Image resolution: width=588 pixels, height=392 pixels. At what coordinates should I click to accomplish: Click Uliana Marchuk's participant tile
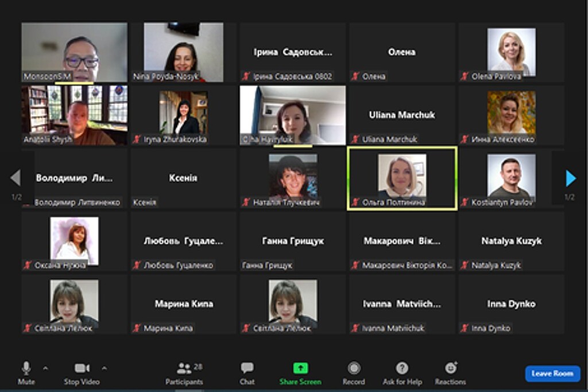click(402, 115)
